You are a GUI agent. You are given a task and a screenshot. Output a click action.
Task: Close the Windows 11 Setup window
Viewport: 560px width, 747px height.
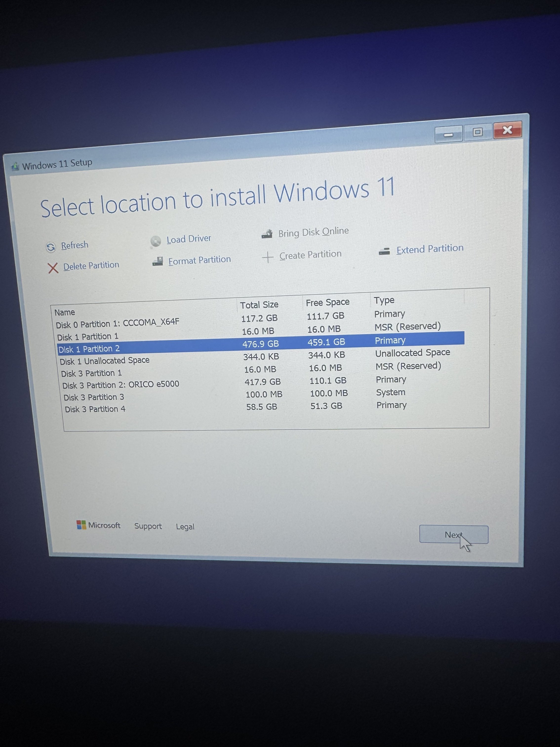[x=507, y=130]
